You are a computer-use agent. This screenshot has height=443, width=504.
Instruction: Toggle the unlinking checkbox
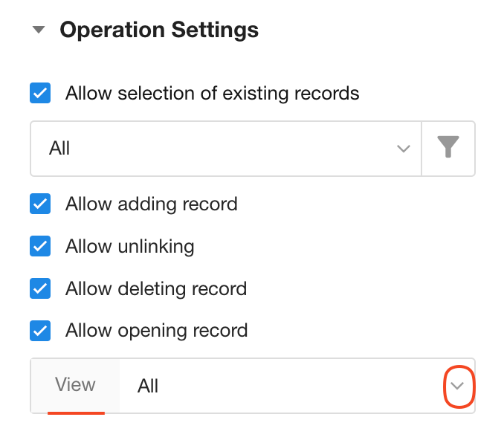pos(40,246)
